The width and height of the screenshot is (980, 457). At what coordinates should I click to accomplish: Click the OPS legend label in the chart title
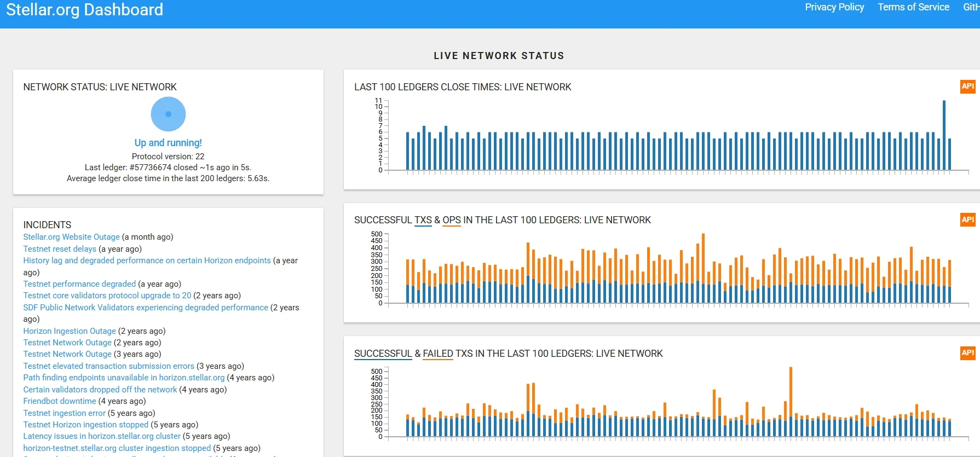[452, 220]
